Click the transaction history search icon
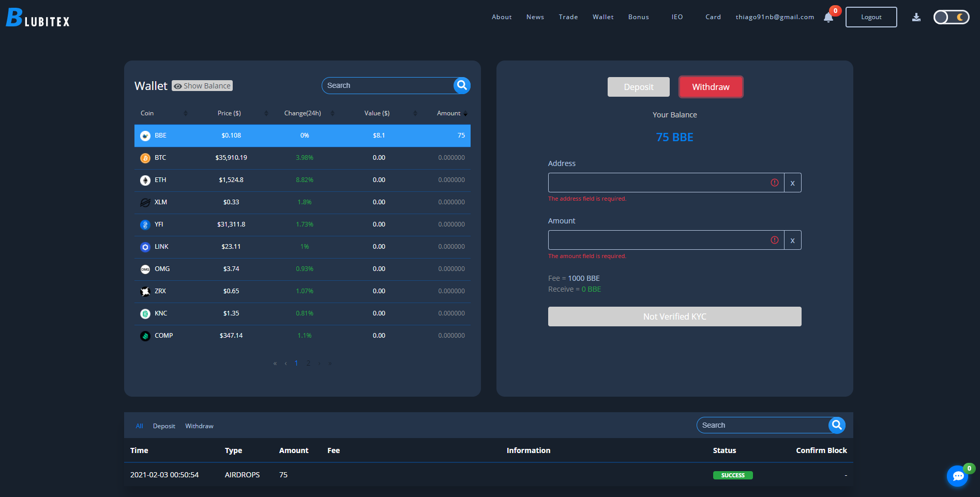Image resolution: width=980 pixels, height=497 pixels. [836, 425]
